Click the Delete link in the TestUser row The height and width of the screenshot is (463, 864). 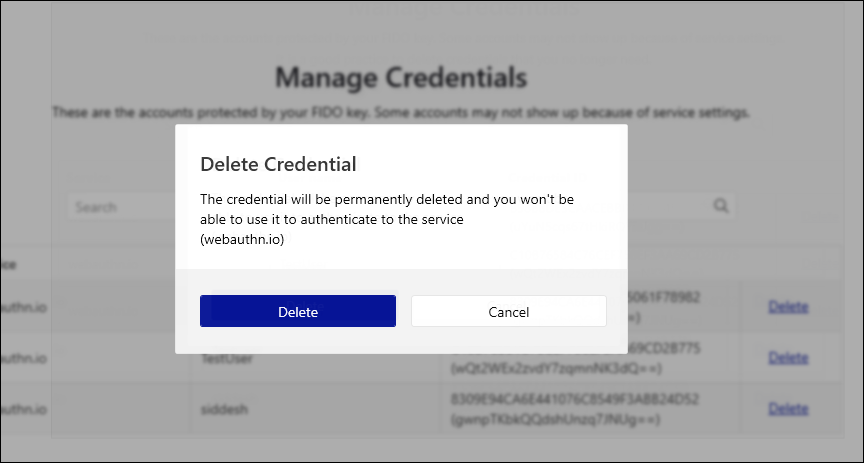coord(787,357)
